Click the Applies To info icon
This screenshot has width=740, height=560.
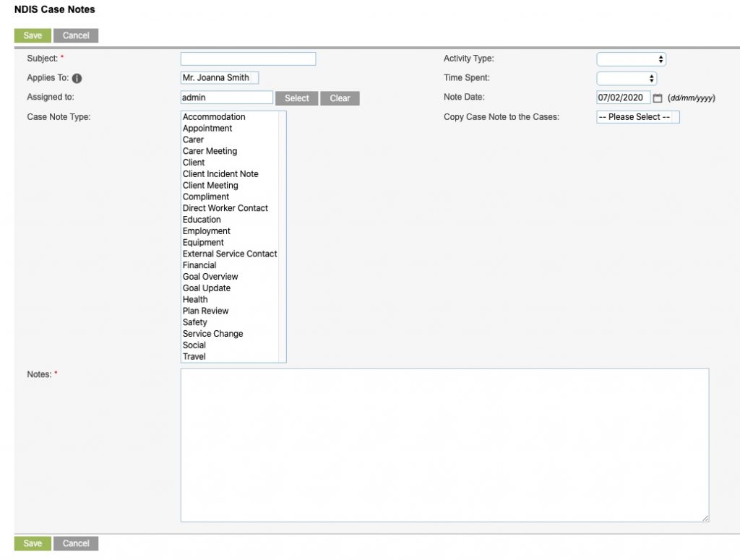(77, 78)
